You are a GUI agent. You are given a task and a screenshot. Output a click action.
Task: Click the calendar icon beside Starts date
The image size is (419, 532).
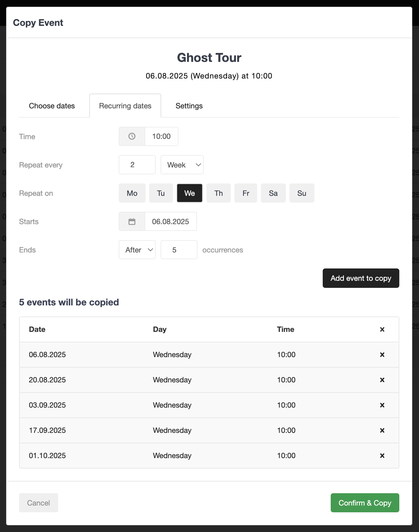[x=132, y=221]
